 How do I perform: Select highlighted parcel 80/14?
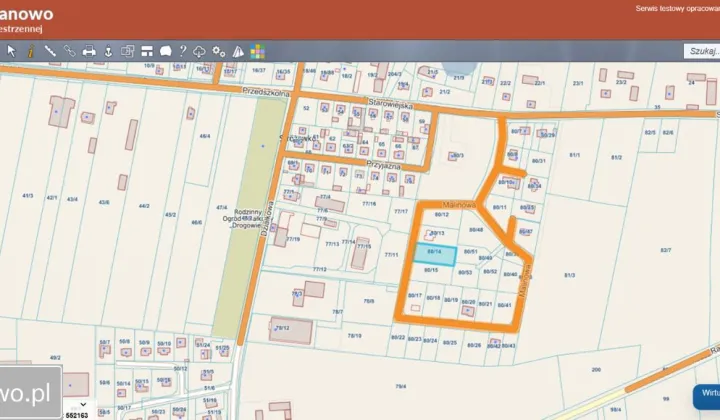tap(435, 256)
